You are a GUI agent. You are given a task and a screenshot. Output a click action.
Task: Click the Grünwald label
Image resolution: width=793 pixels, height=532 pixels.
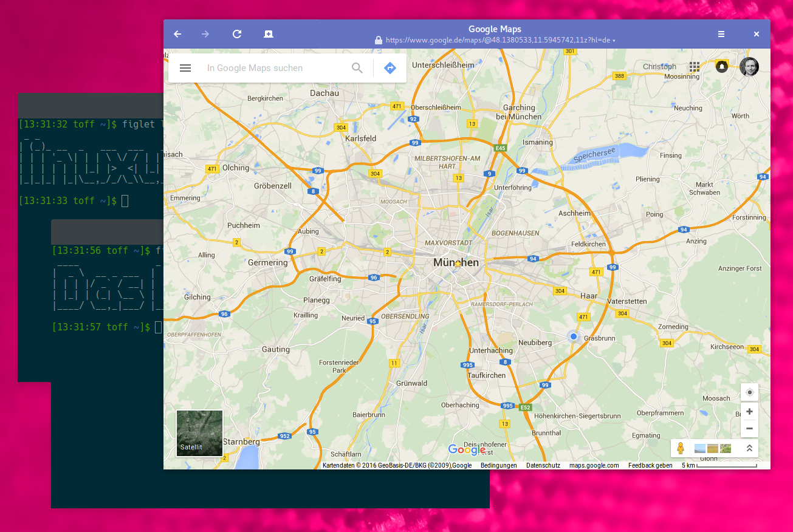411,383
